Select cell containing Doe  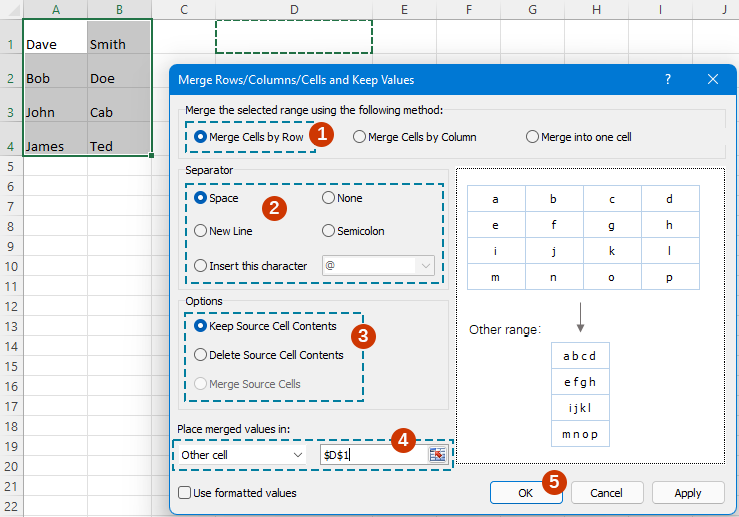pos(119,71)
